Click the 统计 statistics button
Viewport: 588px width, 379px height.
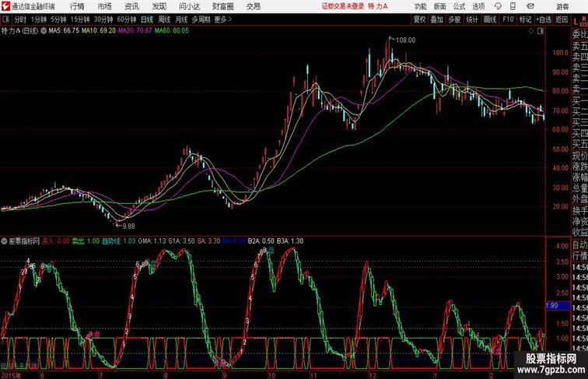pyautogui.click(x=472, y=19)
